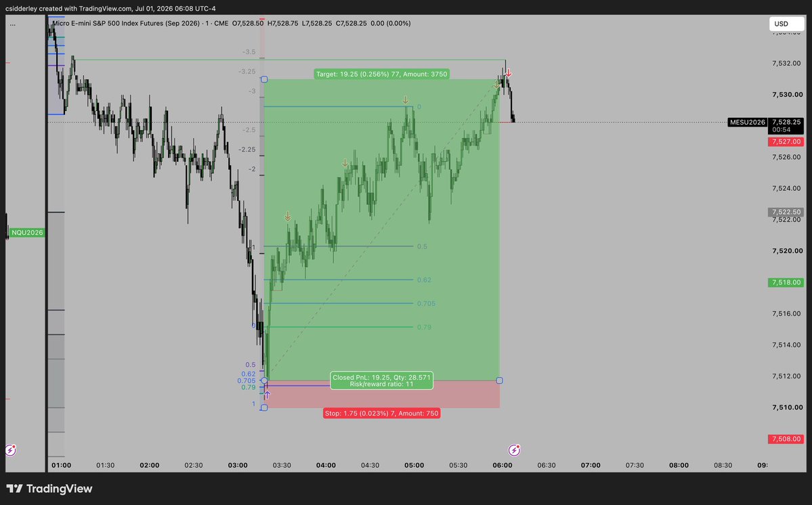Click the 7,528.25 current price label
The height and width of the screenshot is (505, 812).
(786, 122)
